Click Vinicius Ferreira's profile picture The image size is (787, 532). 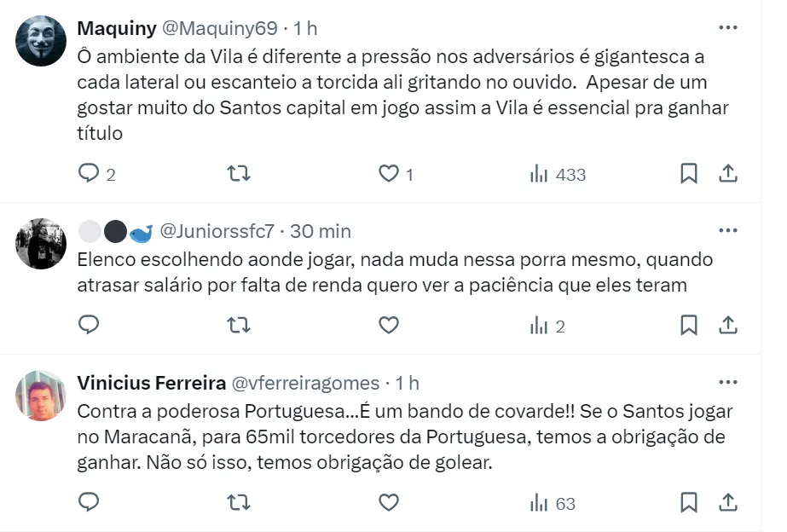click(x=41, y=396)
